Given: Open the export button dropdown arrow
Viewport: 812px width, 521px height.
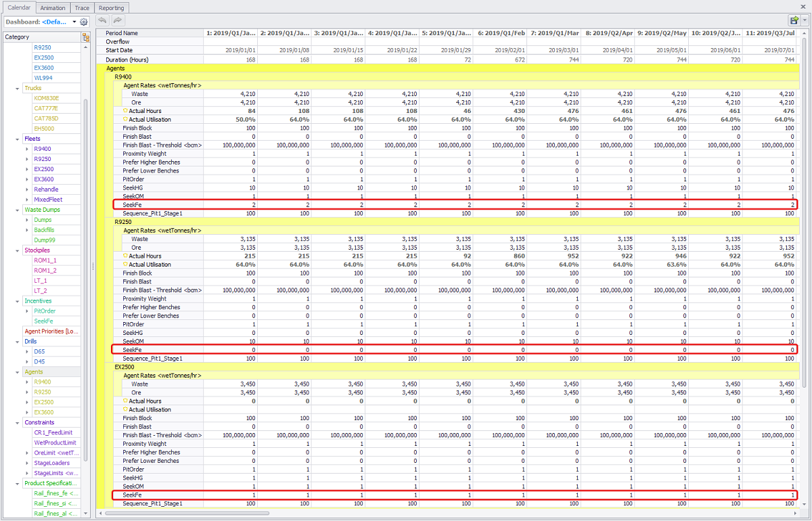Looking at the screenshot, I should [x=803, y=21].
